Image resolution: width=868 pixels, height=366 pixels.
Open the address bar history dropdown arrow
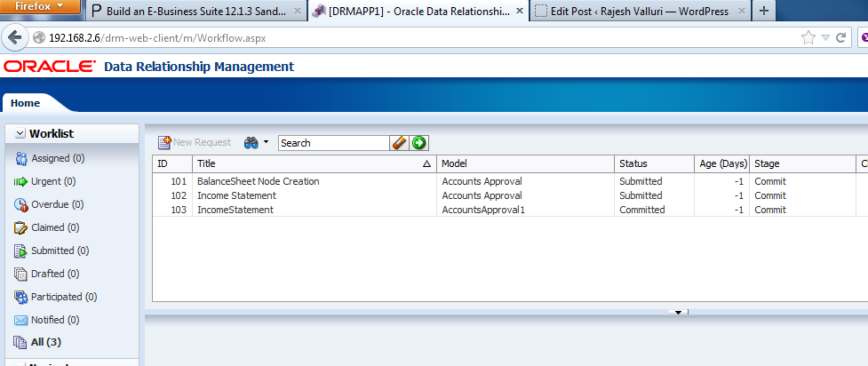pos(825,37)
